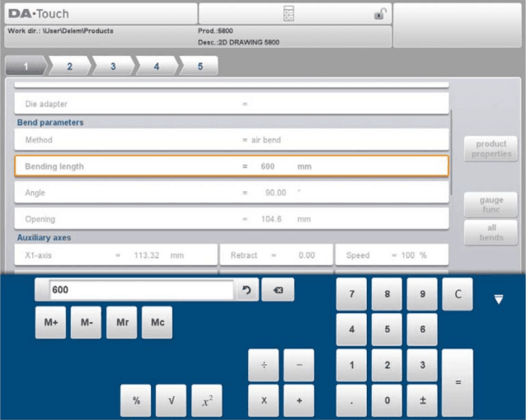Open the calculator icon in top bar

[289, 14]
